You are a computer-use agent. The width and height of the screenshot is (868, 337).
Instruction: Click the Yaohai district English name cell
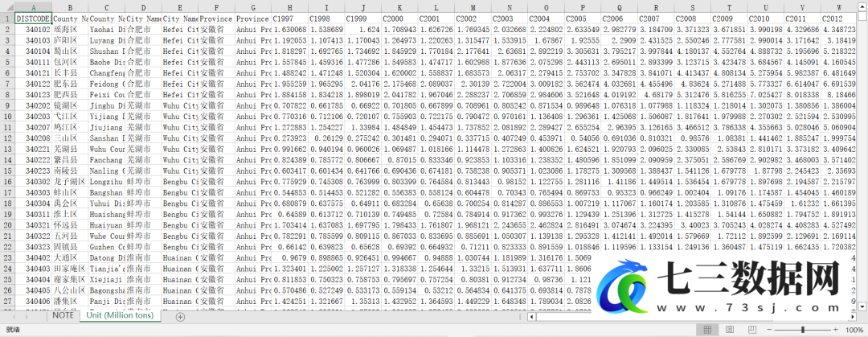pos(106,30)
